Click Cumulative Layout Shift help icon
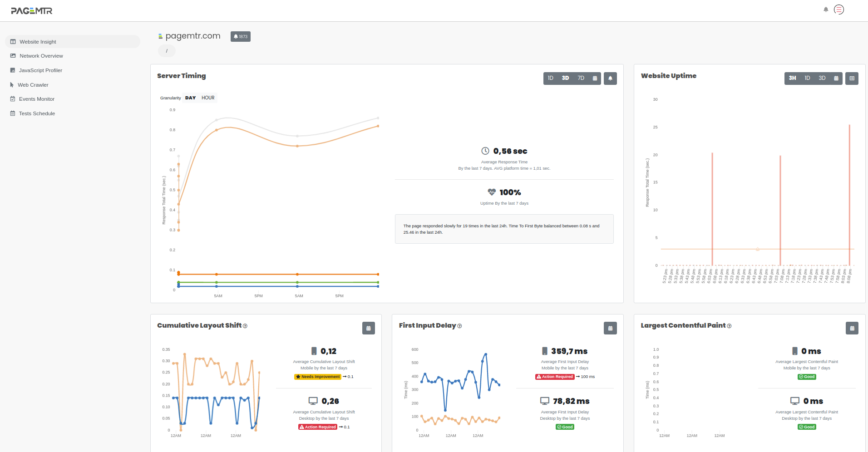The height and width of the screenshot is (452, 868). point(245,326)
